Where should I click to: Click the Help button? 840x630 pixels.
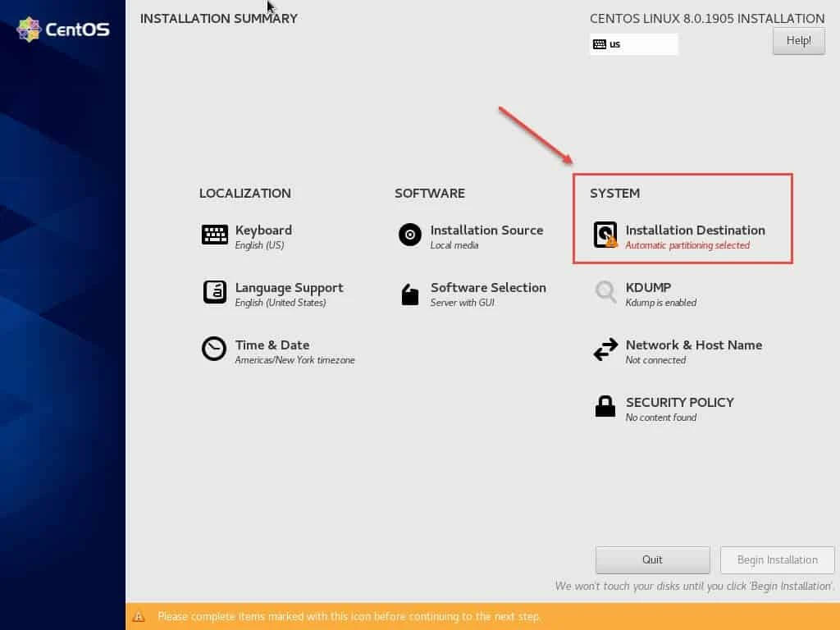pyautogui.click(x=797, y=40)
